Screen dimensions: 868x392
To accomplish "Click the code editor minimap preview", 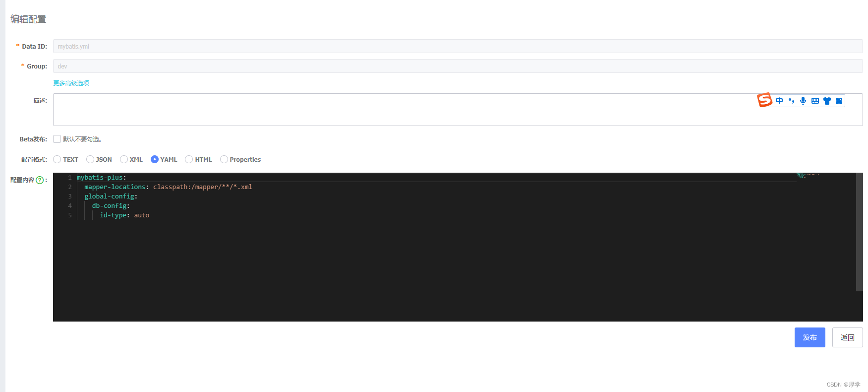I will click(808, 175).
